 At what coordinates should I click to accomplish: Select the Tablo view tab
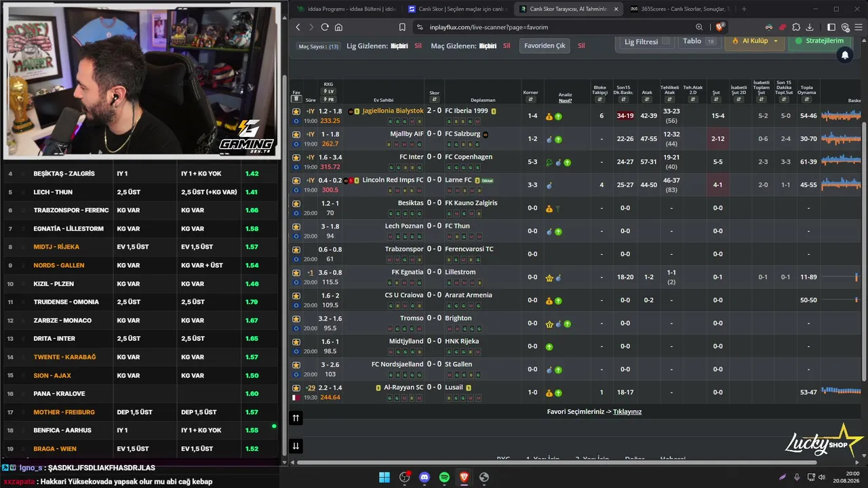tap(699, 41)
